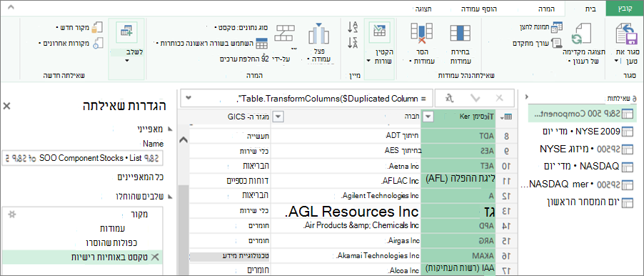Click the כל המאפיינים All Properties link
The width and height of the screenshot is (644, 276).
141,177
